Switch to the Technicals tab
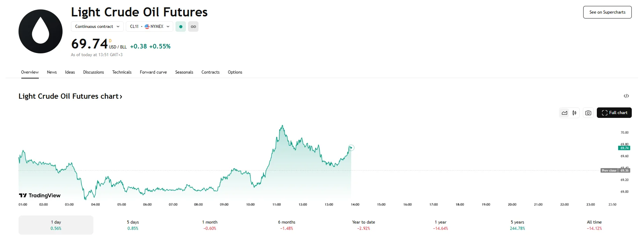The image size is (644, 241). tap(122, 72)
